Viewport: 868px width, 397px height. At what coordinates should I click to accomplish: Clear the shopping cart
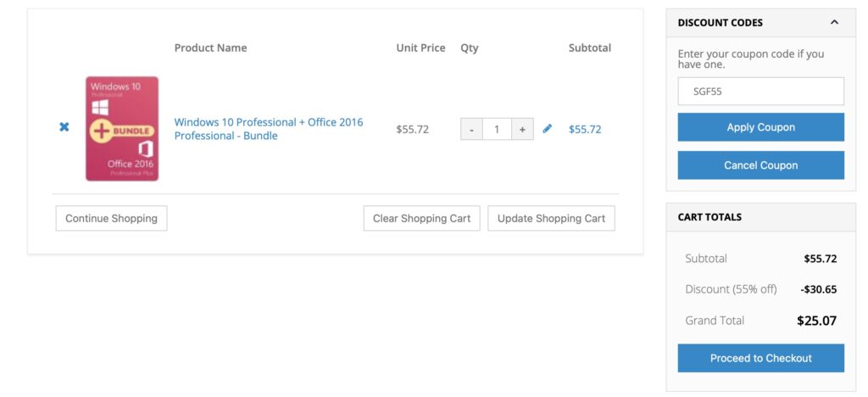point(422,218)
